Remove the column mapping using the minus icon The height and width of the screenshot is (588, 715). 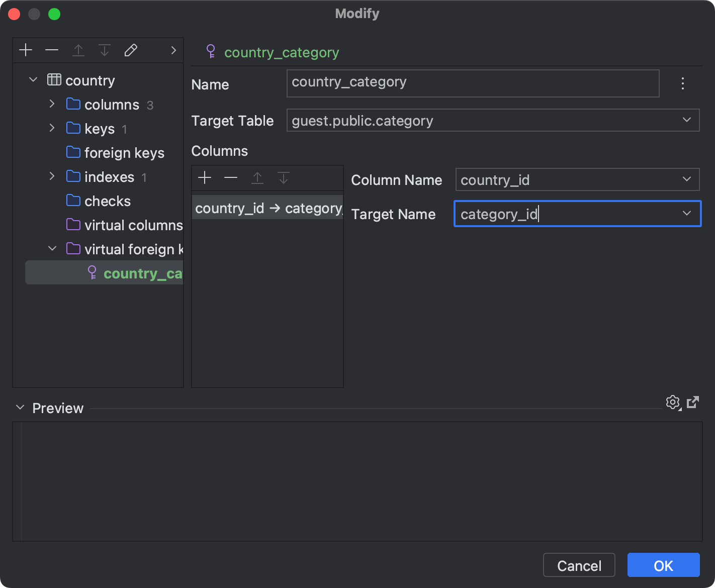tap(231, 177)
